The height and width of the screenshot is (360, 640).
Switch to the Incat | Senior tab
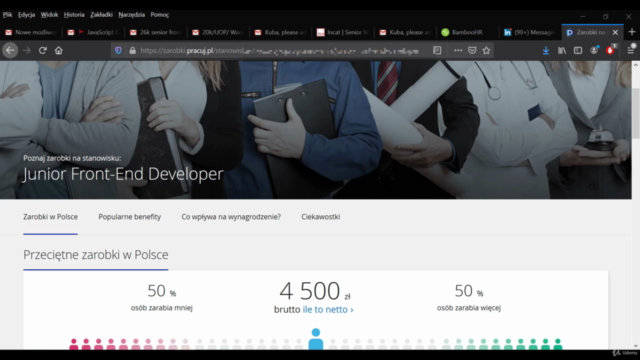(x=343, y=32)
